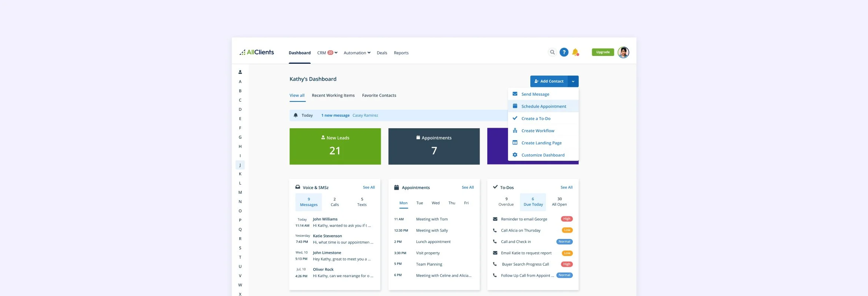
Task: Switch appointments to Fri
Action: (466, 203)
